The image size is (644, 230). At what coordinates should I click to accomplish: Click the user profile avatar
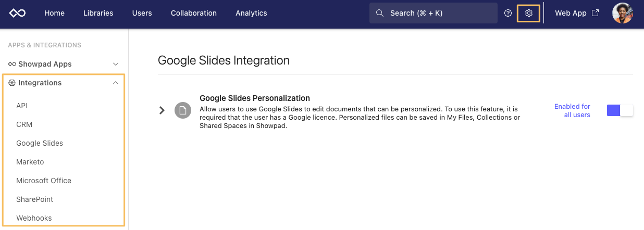622,13
